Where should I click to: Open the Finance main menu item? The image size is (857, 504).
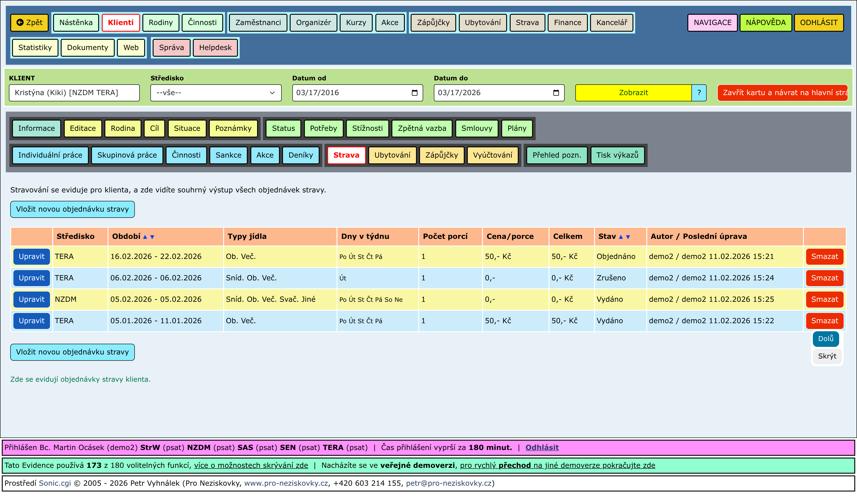(x=567, y=23)
